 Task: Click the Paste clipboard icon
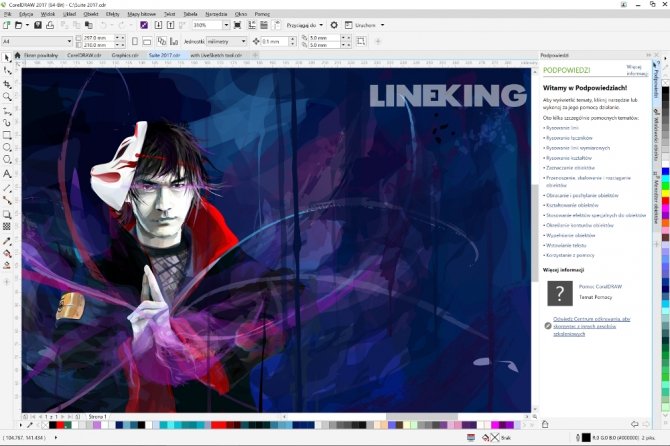click(89, 25)
